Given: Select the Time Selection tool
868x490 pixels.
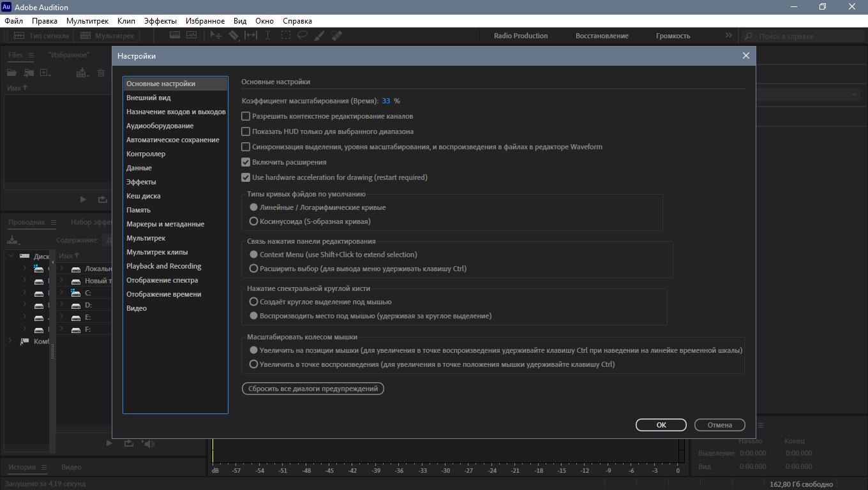Looking at the screenshot, I should (267, 36).
